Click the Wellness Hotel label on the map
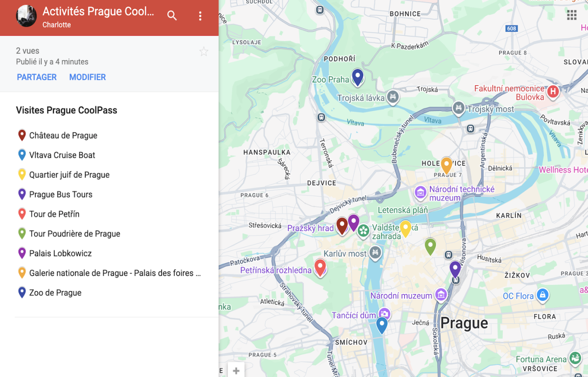Viewport: 588px width, 377px height. (563, 170)
